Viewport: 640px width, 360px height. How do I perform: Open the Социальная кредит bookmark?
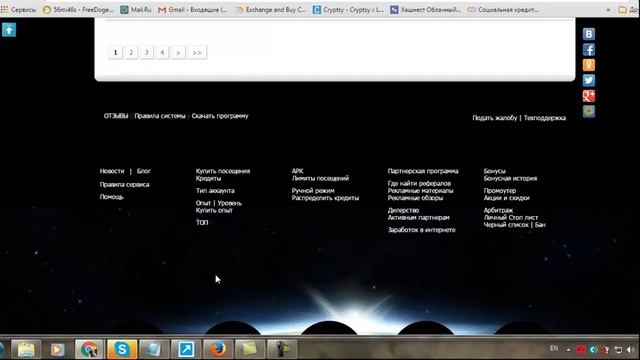click(503, 9)
